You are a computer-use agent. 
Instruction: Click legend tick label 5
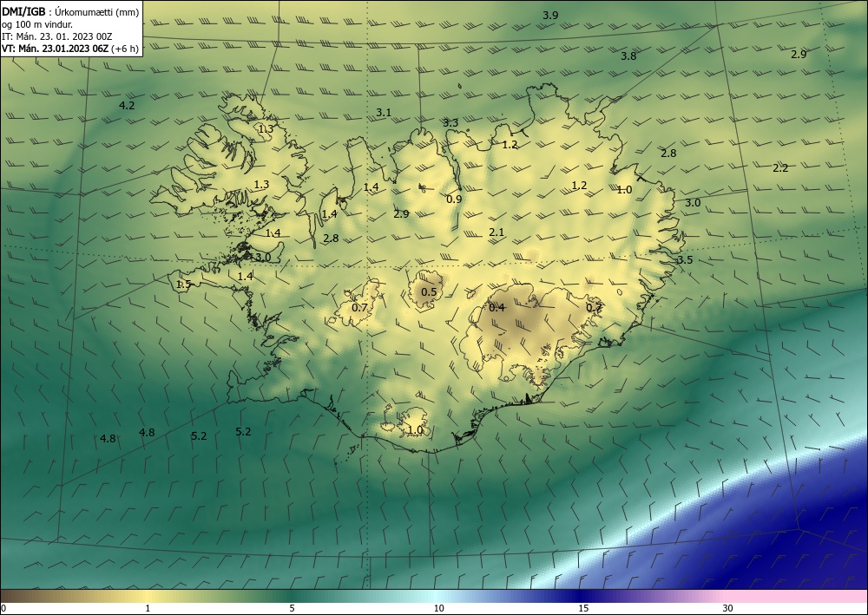[292, 609]
